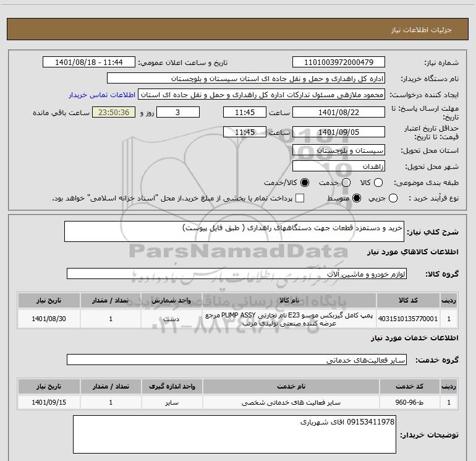Click the goods need date 1401/08/30
The width and height of the screenshot is (476, 461).
click(49, 319)
